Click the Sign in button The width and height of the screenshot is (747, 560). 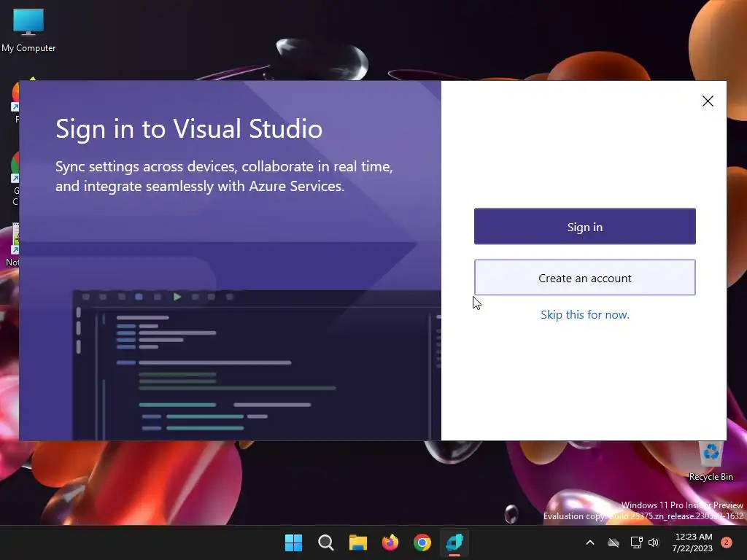[x=584, y=226]
